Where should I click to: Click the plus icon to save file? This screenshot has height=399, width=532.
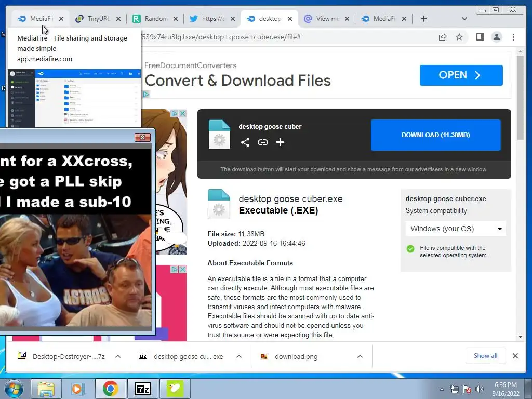coord(280,142)
